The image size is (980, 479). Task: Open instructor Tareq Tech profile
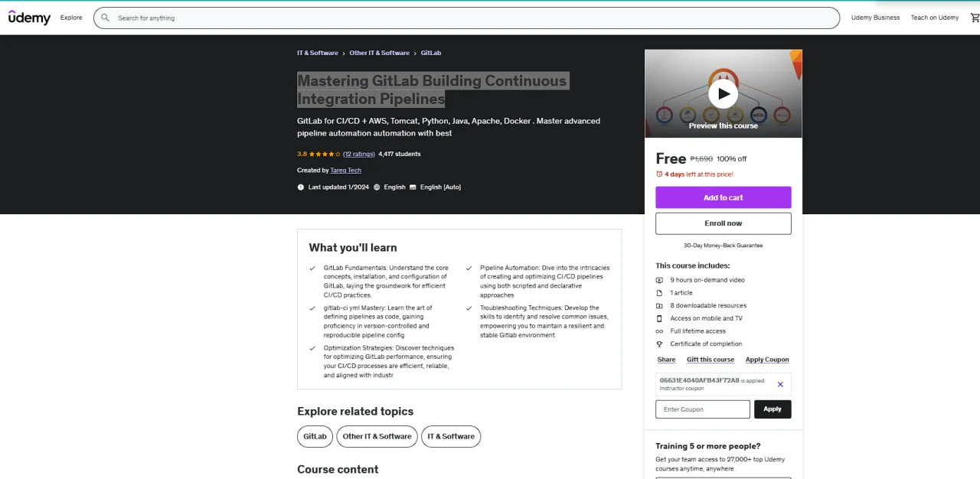click(346, 170)
